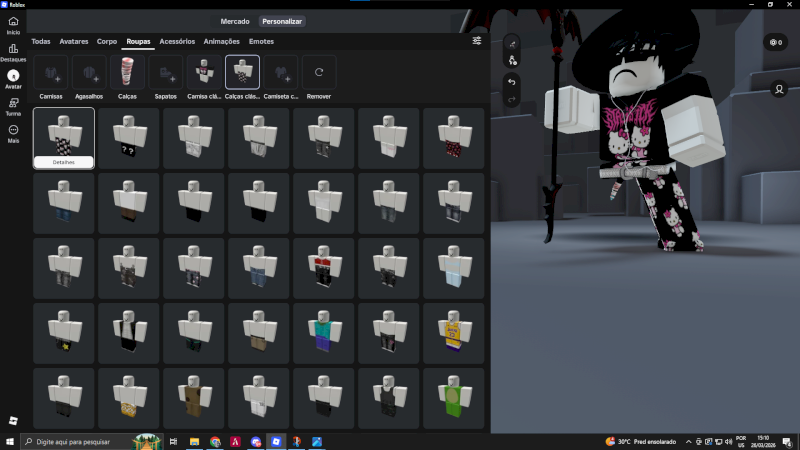
Task: Open the Mais menu in the sidebar
Action: point(13,133)
